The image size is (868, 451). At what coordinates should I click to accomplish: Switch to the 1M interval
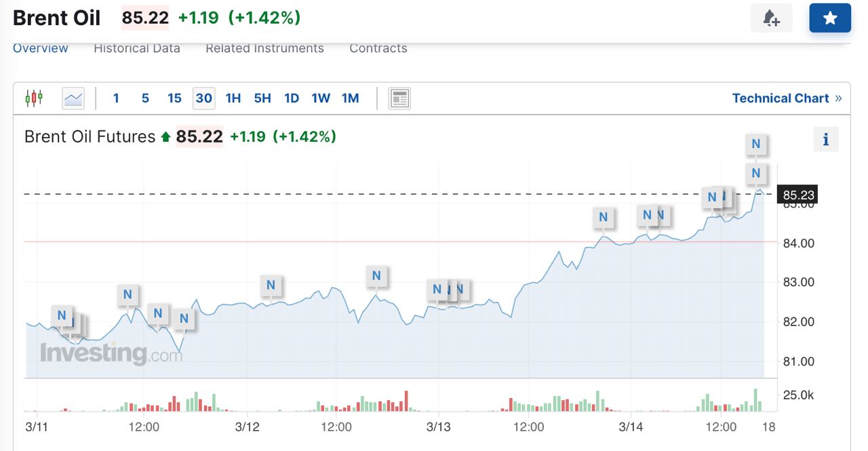[350, 98]
